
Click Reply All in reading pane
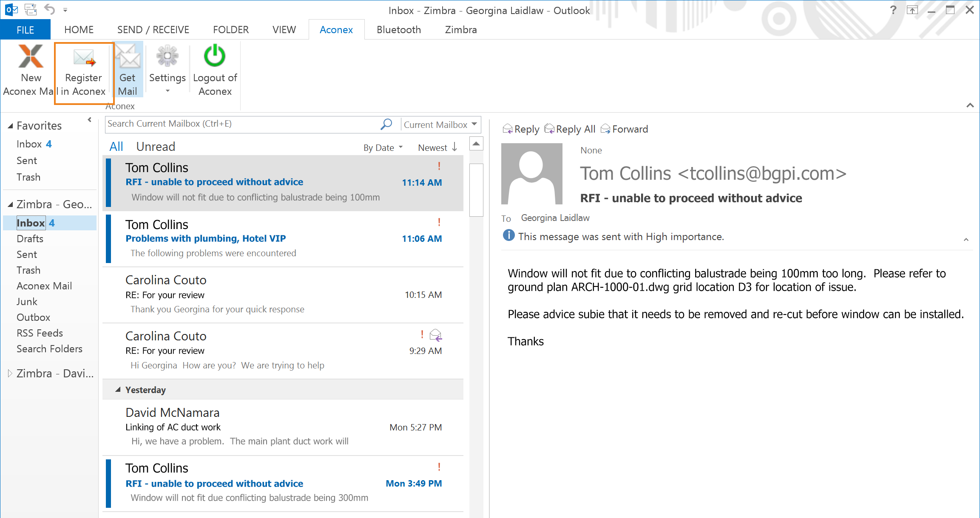coord(570,129)
